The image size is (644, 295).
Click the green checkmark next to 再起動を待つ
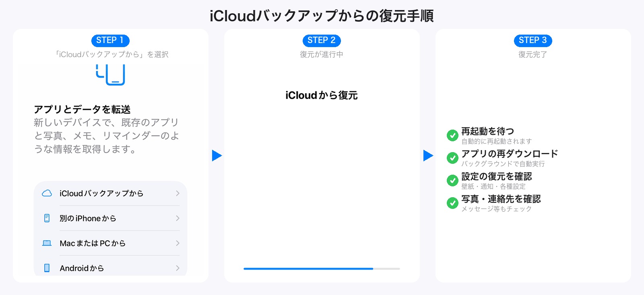click(x=452, y=135)
